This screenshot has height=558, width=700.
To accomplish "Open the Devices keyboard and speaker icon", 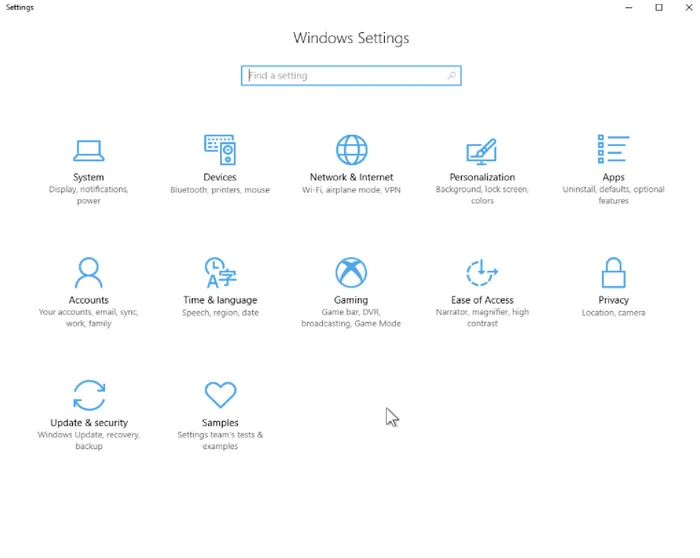I will tap(220, 150).
